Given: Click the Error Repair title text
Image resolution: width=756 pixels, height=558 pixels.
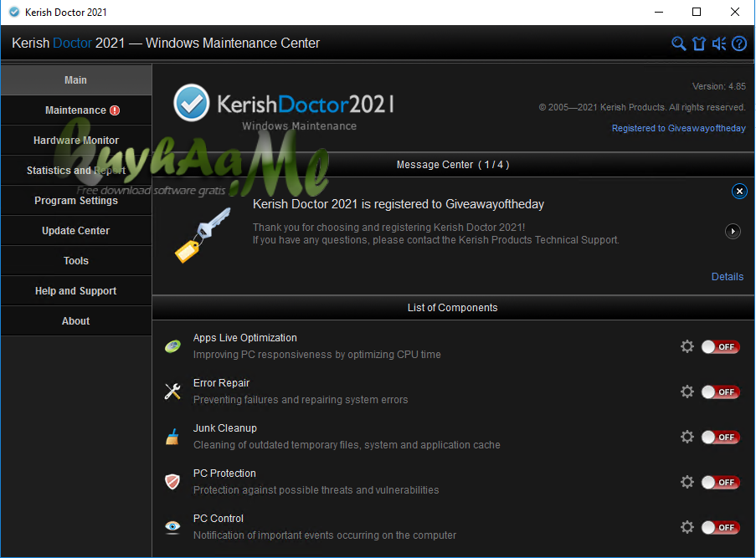Looking at the screenshot, I should tap(221, 383).
